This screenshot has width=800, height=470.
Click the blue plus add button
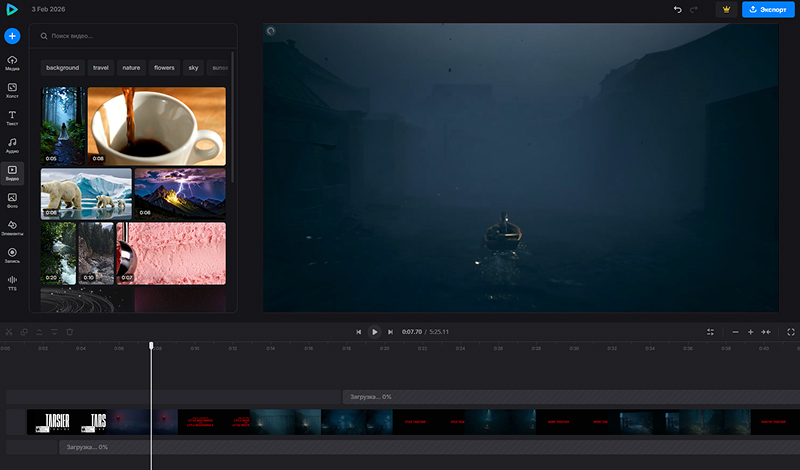(x=12, y=36)
